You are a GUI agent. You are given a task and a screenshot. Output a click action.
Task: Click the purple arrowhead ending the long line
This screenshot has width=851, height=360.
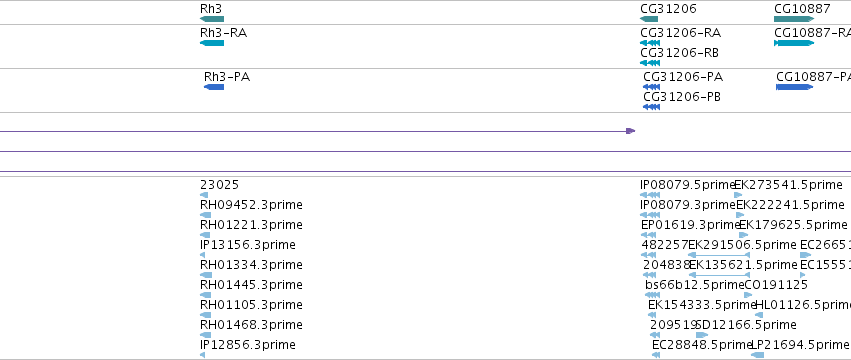[x=630, y=131]
